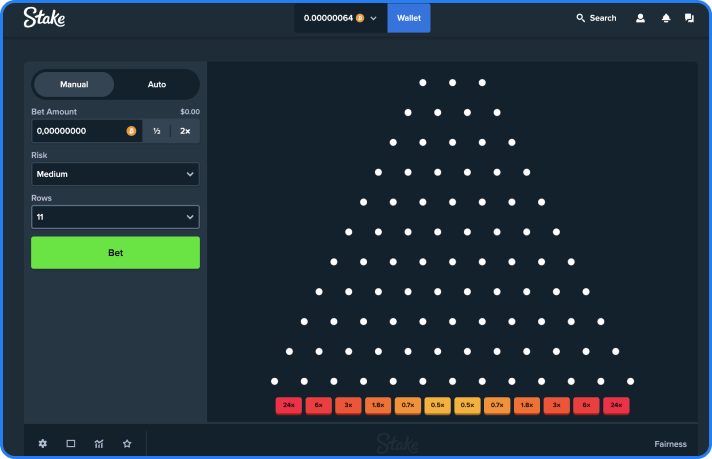Open the Stake logo home link
Screen dimensions: 712x459
44,18
